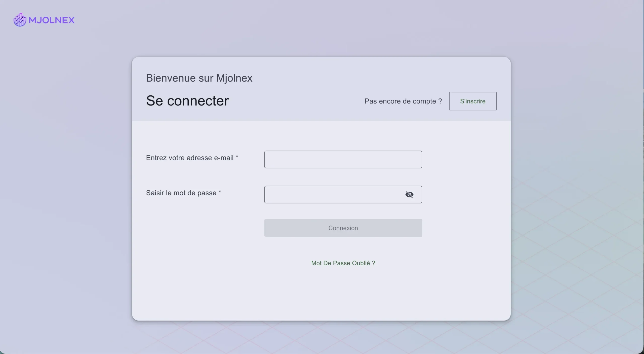Click 'Saisir le mot de passe' label
The width and height of the screenshot is (644, 354).
[184, 193]
